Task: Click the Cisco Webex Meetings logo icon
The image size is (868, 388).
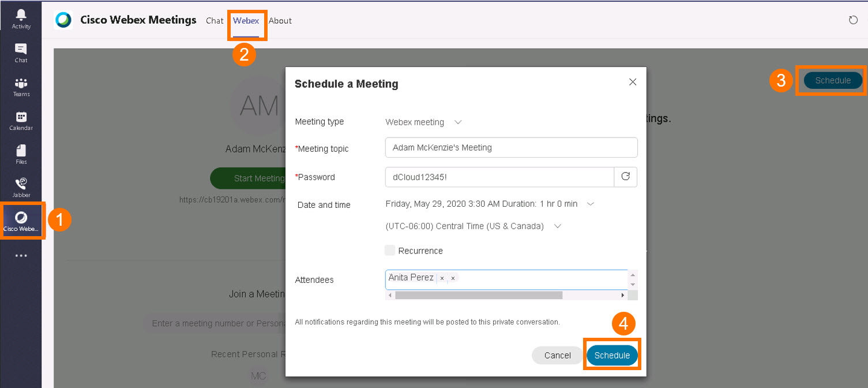Action: pos(63,20)
